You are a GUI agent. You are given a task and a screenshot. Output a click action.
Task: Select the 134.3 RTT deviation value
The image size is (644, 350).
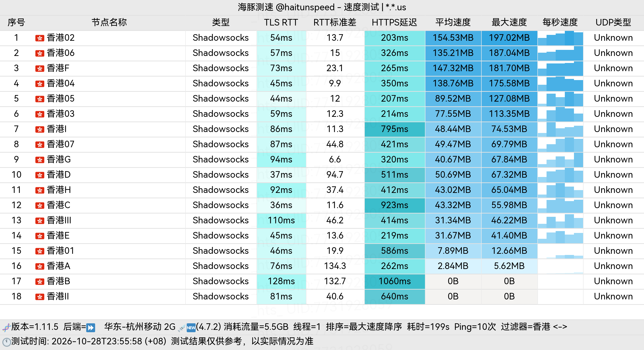pyautogui.click(x=335, y=266)
